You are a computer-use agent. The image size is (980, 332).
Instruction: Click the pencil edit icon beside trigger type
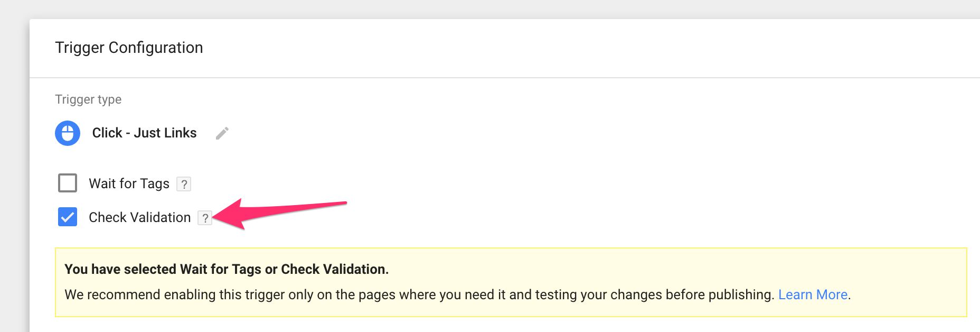point(222,133)
